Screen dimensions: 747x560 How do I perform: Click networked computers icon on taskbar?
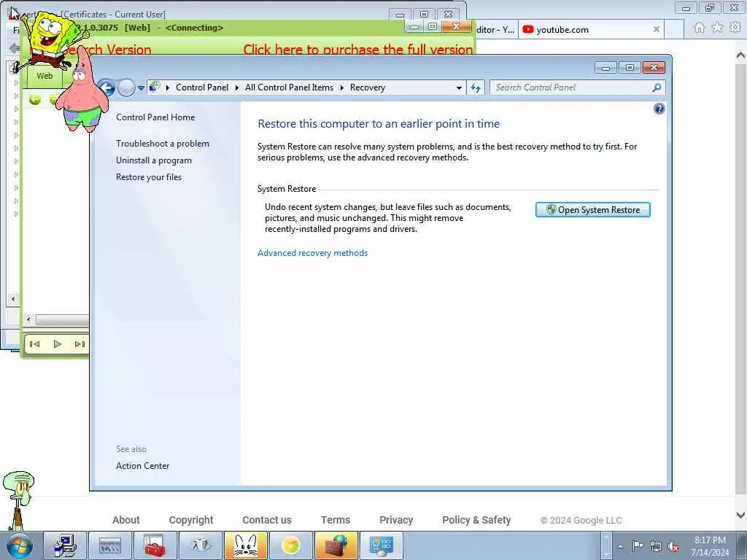coord(65,545)
